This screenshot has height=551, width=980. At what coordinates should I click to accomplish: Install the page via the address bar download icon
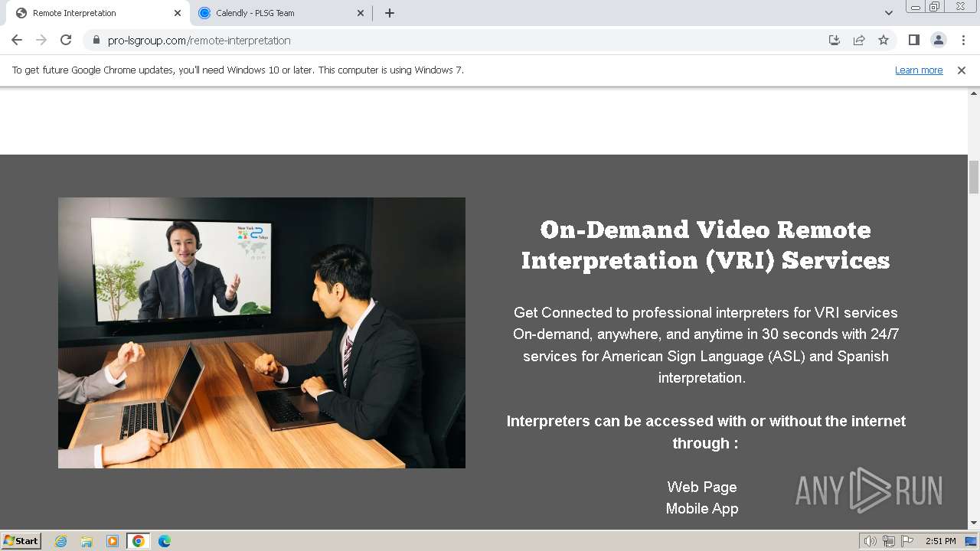pyautogui.click(x=835, y=40)
